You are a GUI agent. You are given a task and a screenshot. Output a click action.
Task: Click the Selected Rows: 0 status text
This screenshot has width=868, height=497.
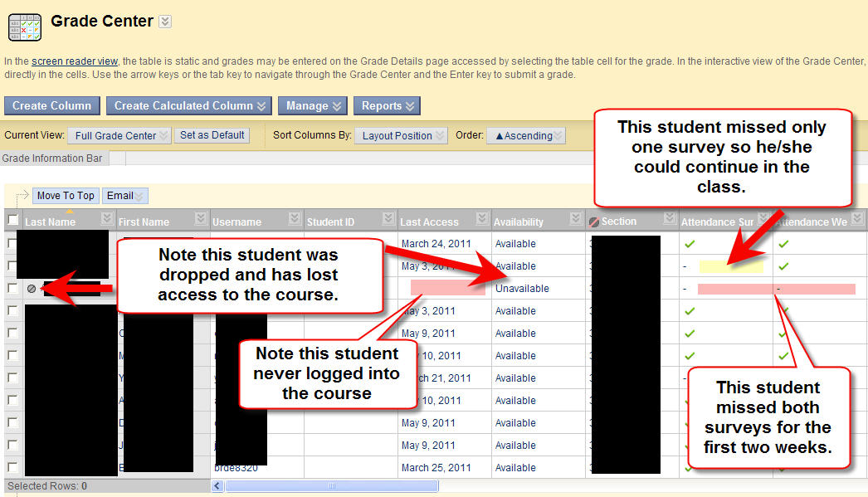click(47, 486)
